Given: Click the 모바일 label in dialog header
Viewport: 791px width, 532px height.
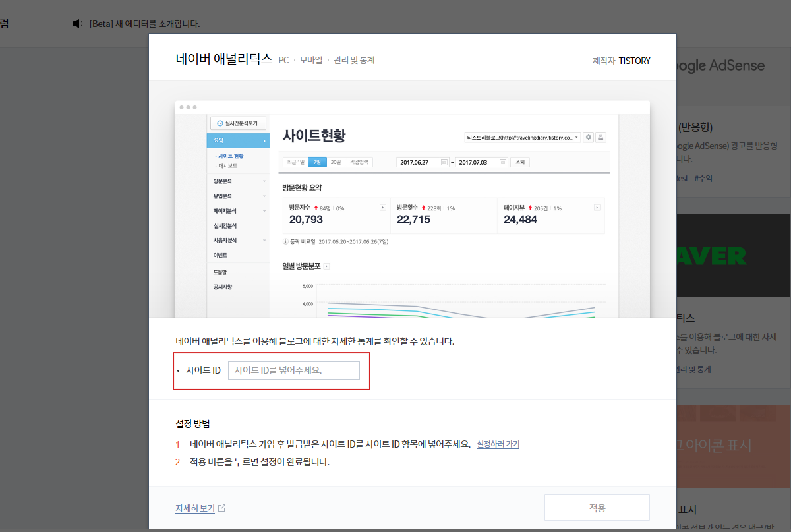Looking at the screenshot, I should 311,60.
